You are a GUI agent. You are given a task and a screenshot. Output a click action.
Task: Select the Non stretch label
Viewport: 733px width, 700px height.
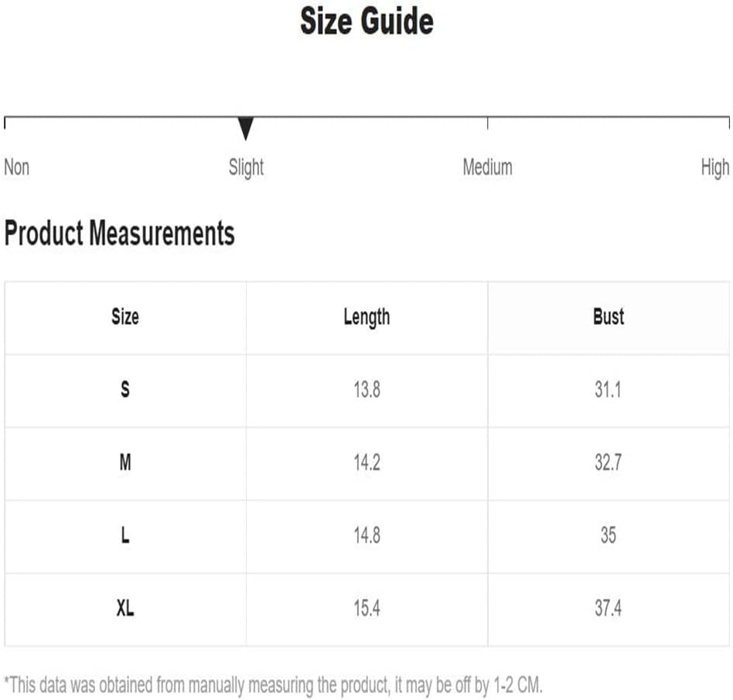coord(17,167)
